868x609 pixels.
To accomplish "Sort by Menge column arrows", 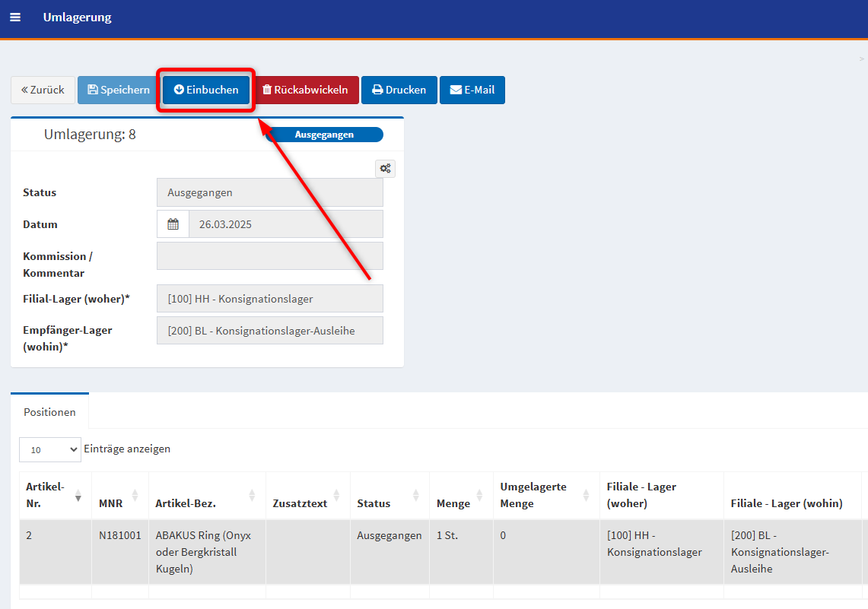I will (x=479, y=496).
